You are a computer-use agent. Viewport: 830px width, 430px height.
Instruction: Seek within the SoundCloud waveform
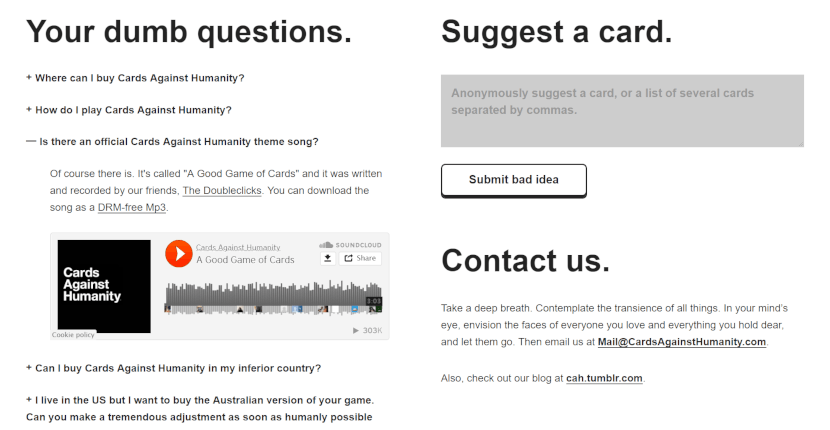273,298
